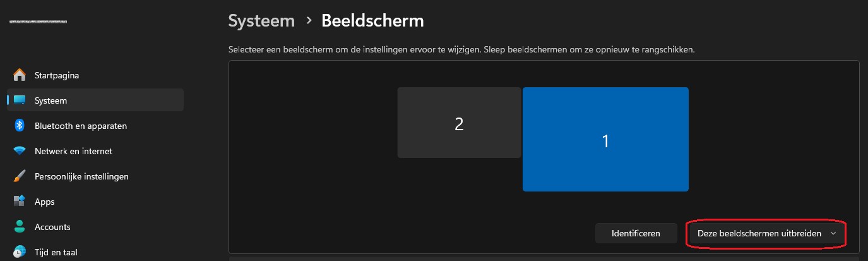Viewport: 868px width, 261px height.
Task: Open the Deze beeldschermen uitbreiden dropdown
Action: [766, 233]
